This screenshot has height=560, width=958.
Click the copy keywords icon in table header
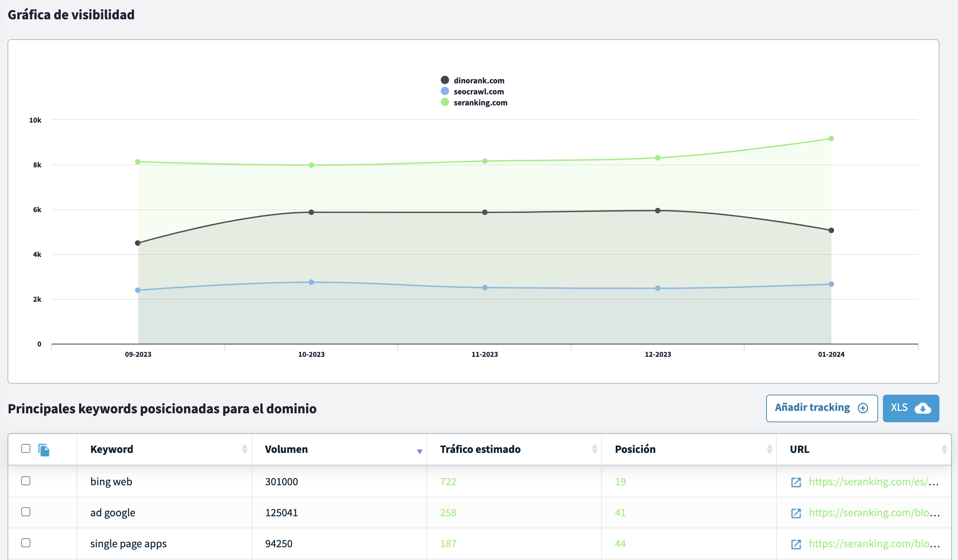tap(44, 450)
